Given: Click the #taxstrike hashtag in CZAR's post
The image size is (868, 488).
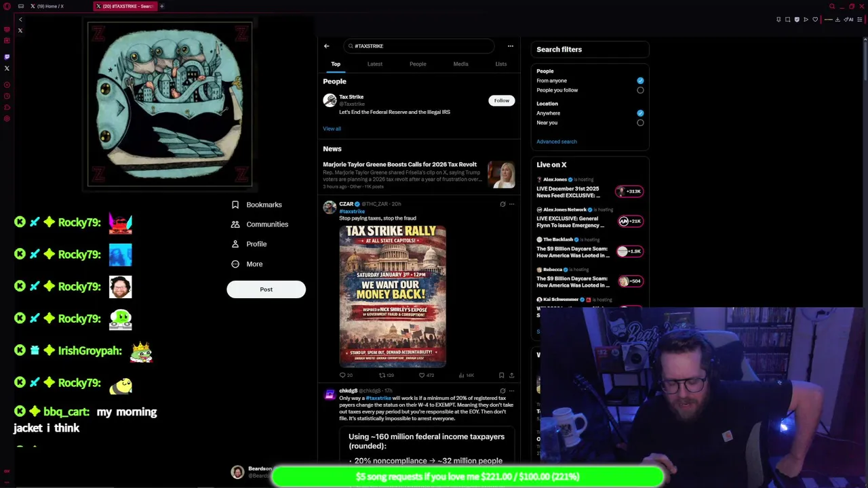Looking at the screenshot, I should (x=352, y=211).
